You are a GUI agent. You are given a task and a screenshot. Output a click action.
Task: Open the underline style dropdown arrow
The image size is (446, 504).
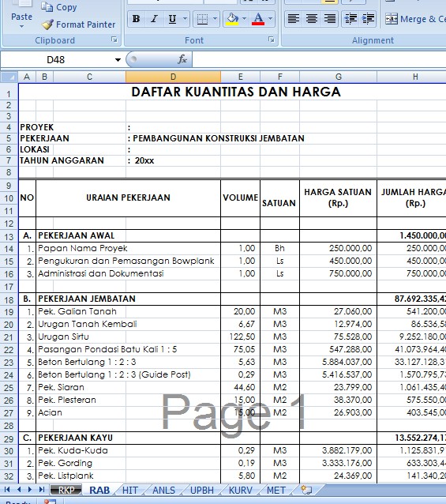click(186, 19)
